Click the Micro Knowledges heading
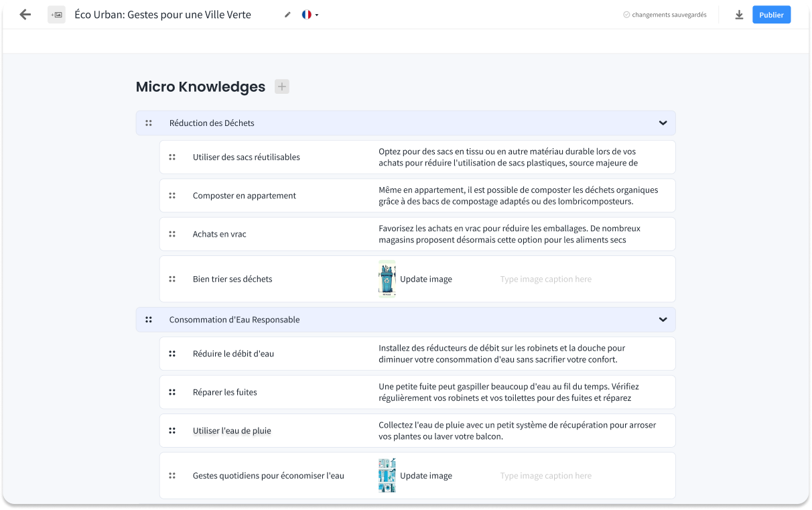This screenshot has height=510, width=812. pyautogui.click(x=200, y=86)
